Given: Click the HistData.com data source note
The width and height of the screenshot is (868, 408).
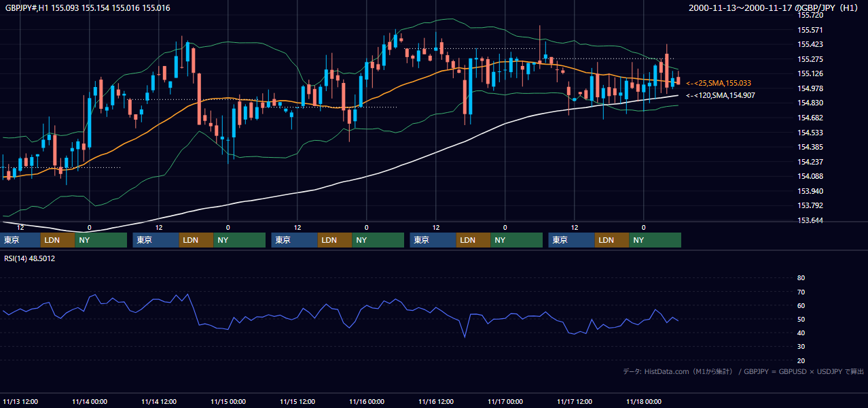Looking at the screenshot, I should [744, 372].
